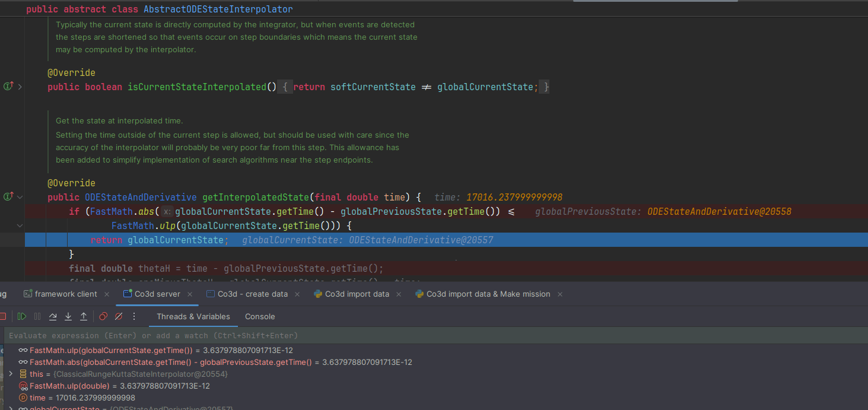Close Co3d import data tab
Screen dimensions: 868x410
(x=399, y=294)
